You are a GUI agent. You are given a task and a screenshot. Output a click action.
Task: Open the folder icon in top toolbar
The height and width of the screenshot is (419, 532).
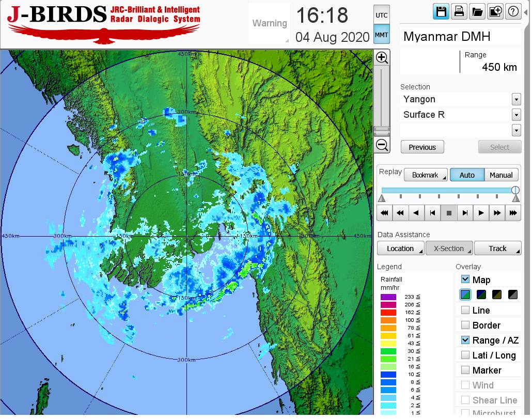point(477,12)
